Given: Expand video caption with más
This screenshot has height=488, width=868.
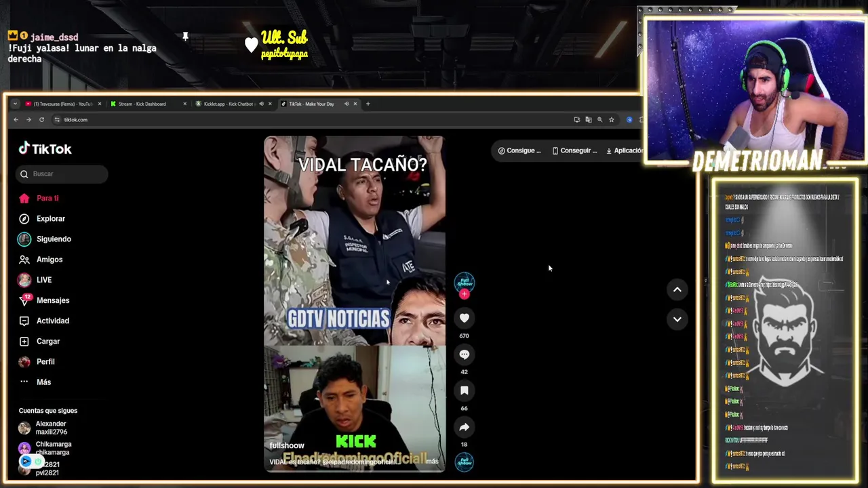Looking at the screenshot, I should pyautogui.click(x=432, y=462).
